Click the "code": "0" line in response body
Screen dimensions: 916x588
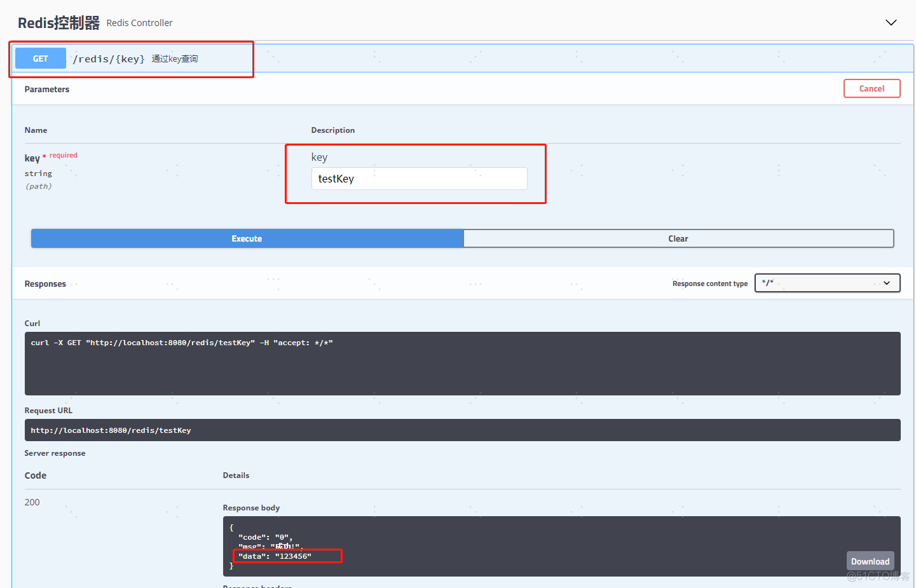[x=265, y=537]
